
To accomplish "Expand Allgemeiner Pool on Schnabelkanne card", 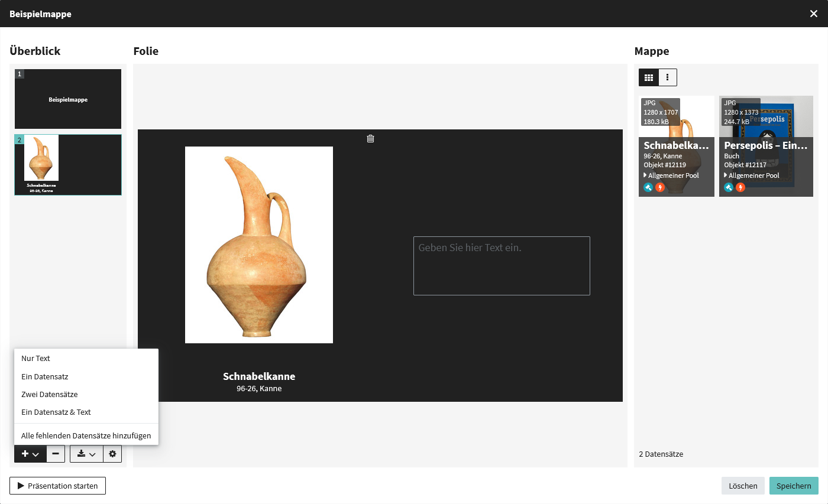I will click(x=671, y=175).
